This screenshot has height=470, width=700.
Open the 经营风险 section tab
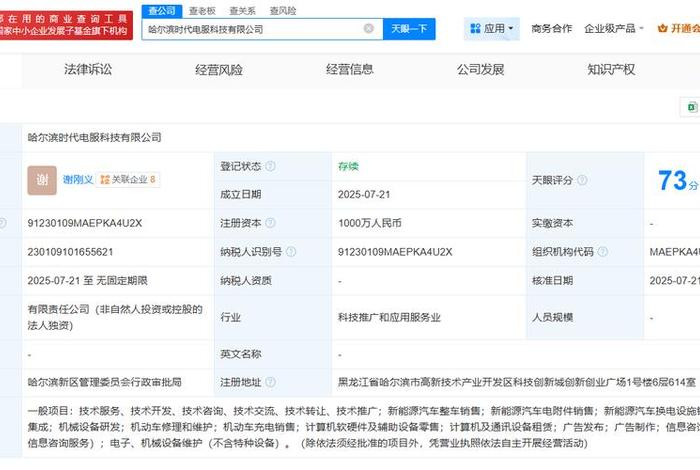pyautogui.click(x=219, y=69)
